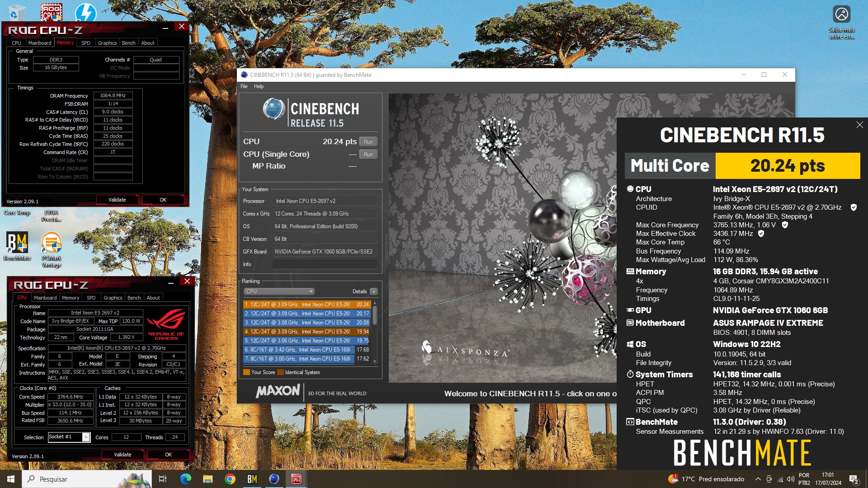Click Validate in lower CPU-Z CPU window
868x488 pixels.
[x=123, y=455]
